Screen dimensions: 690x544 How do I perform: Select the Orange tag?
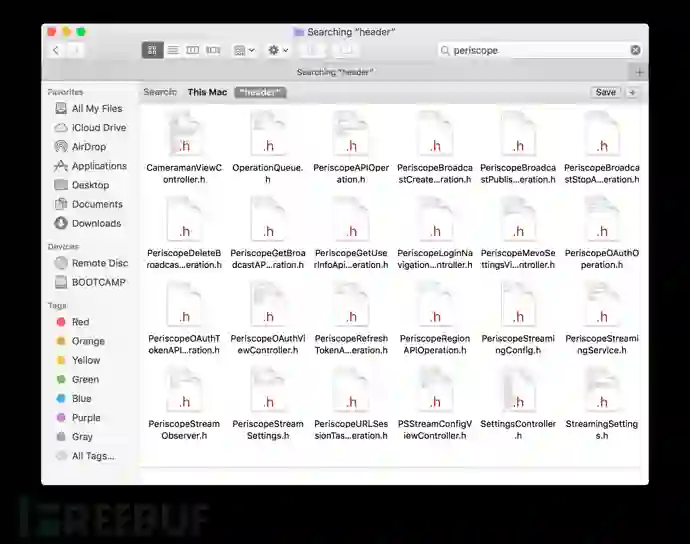pyautogui.click(x=81, y=341)
